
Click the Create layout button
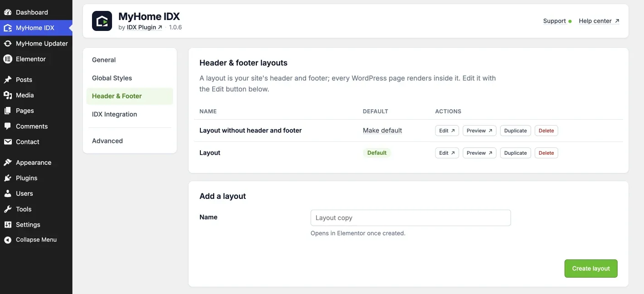(591, 269)
